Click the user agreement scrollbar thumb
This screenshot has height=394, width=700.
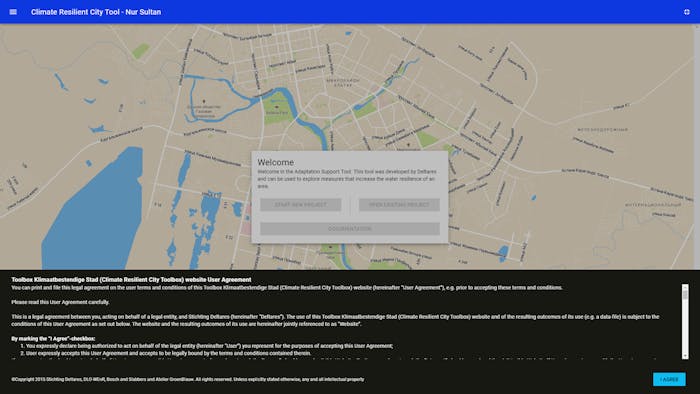pyautogui.click(x=685, y=294)
